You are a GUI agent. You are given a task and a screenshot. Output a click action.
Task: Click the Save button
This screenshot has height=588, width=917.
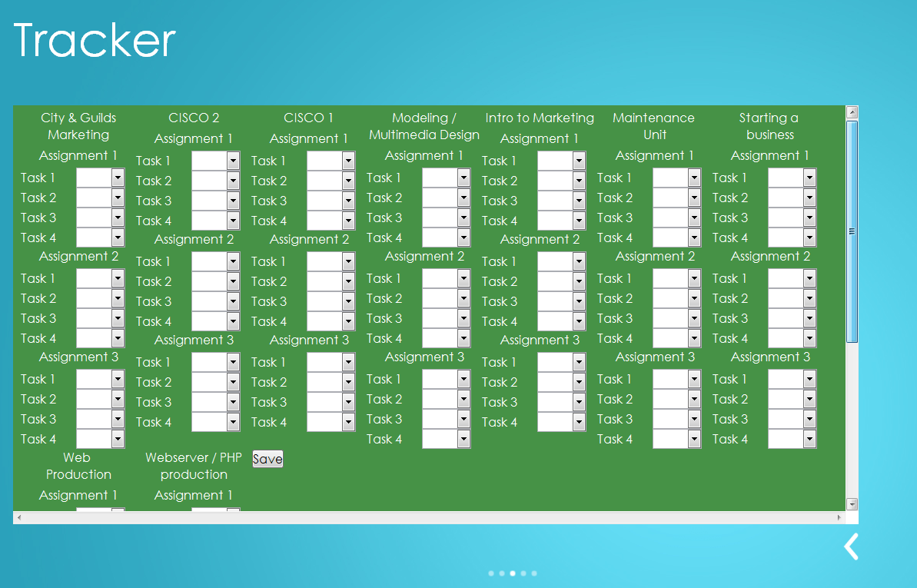click(x=267, y=460)
